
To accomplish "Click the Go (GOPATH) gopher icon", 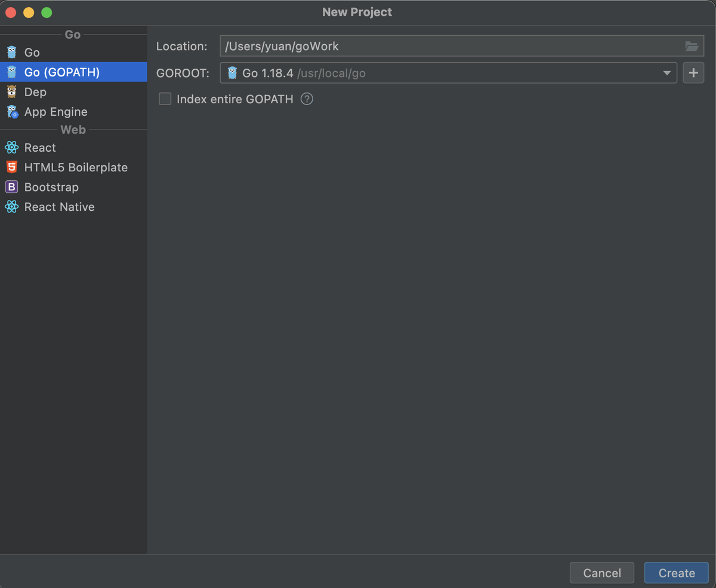I will [x=12, y=72].
